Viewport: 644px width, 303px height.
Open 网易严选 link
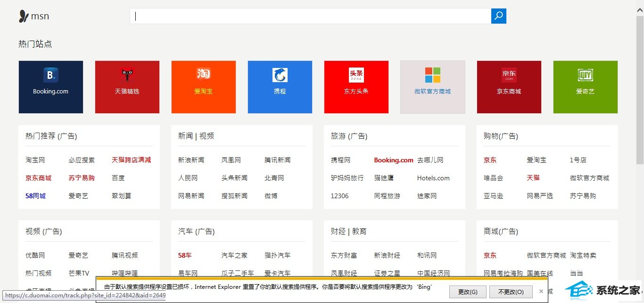click(540, 196)
